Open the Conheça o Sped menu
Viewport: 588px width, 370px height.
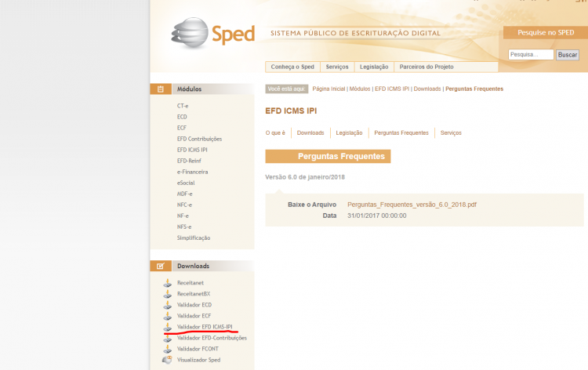[292, 67]
